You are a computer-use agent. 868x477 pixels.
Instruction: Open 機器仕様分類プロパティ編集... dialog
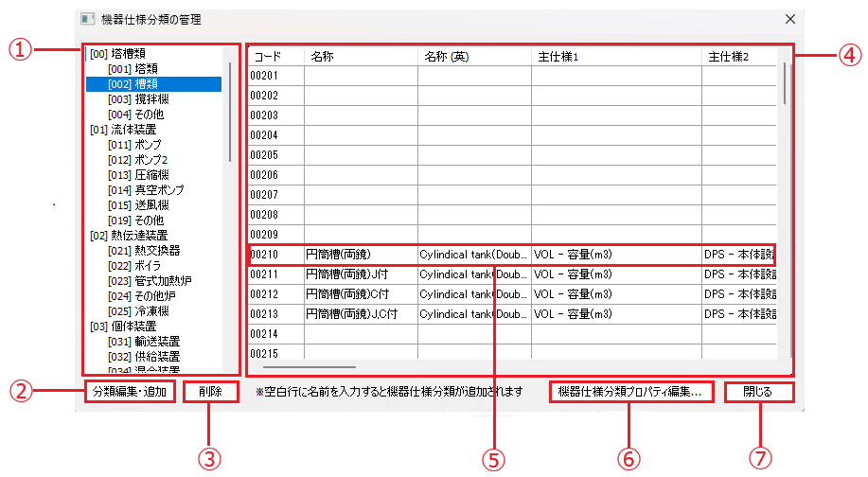tap(629, 391)
